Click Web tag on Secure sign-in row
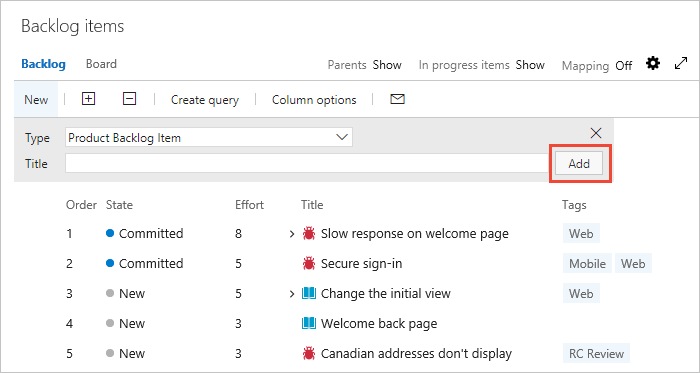 click(633, 263)
